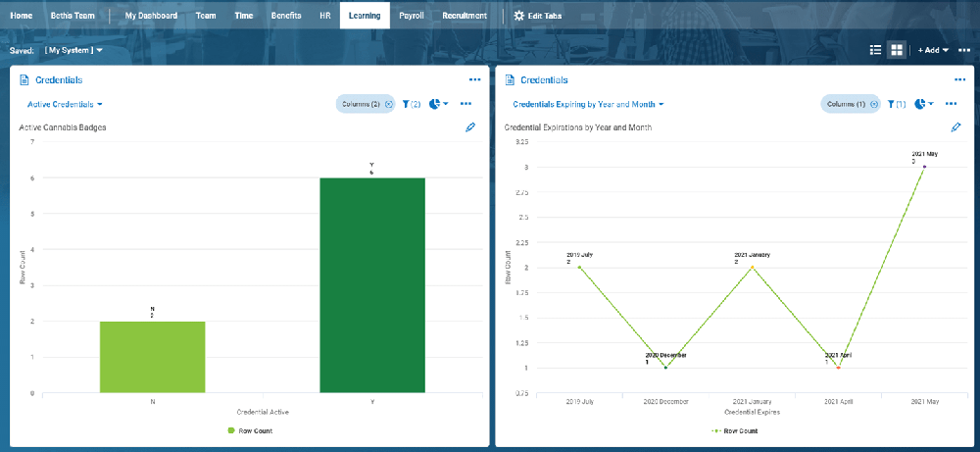Open Expiring Credentials toolbar ellipsis menu
The image size is (980, 452).
coord(952,104)
